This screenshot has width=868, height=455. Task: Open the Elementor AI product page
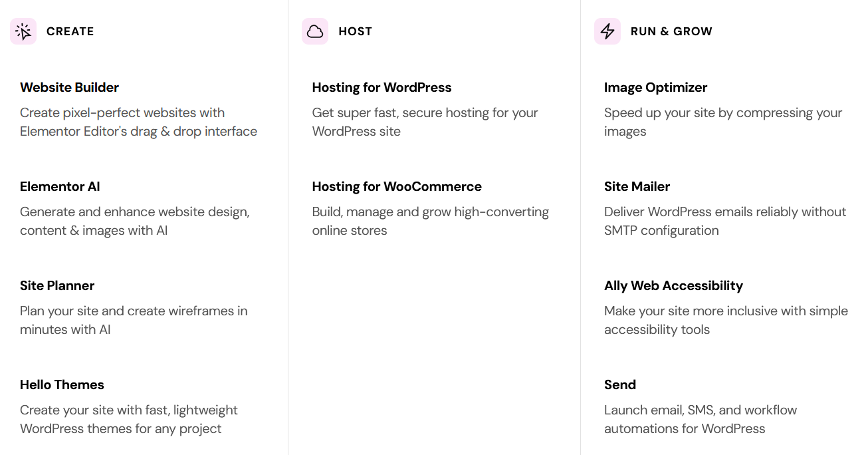click(x=60, y=186)
